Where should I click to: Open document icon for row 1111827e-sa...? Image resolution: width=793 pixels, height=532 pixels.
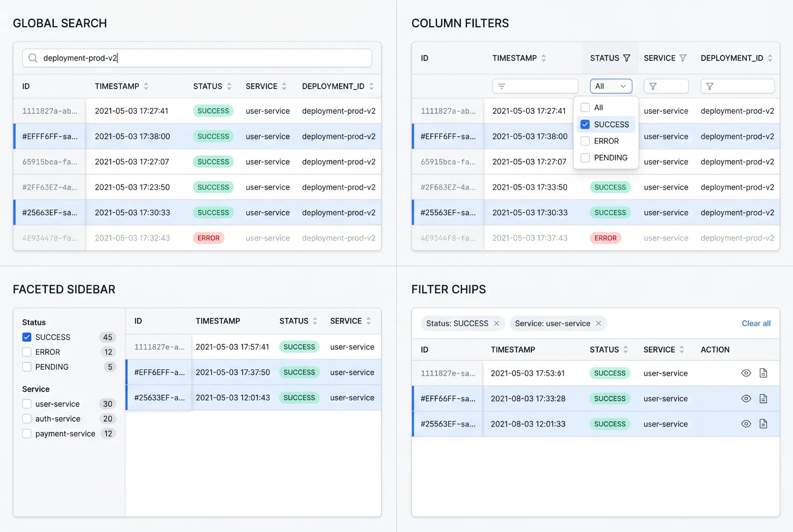[763, 373]
